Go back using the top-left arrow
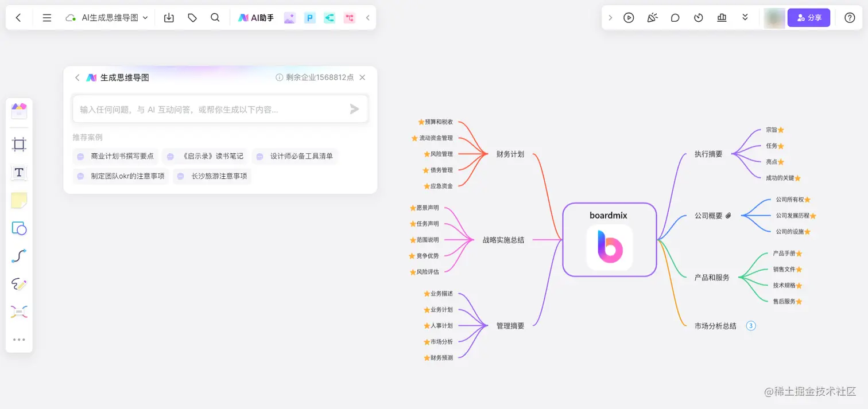Image resolution: width=868 pixels, height=409 pixels. coord(18,18)
